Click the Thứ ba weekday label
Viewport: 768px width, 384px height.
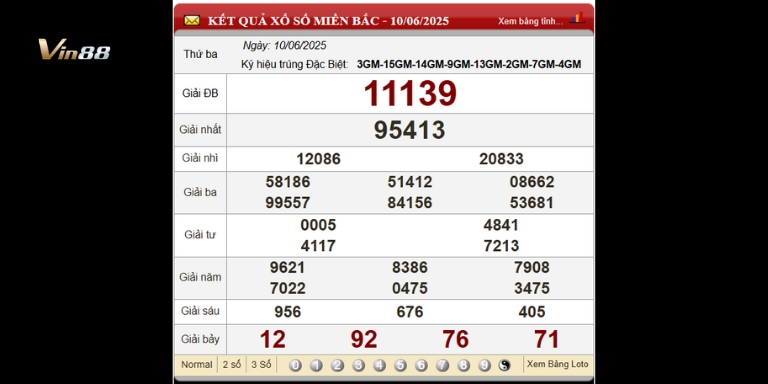pyautogui.click(x=200, y=55)
